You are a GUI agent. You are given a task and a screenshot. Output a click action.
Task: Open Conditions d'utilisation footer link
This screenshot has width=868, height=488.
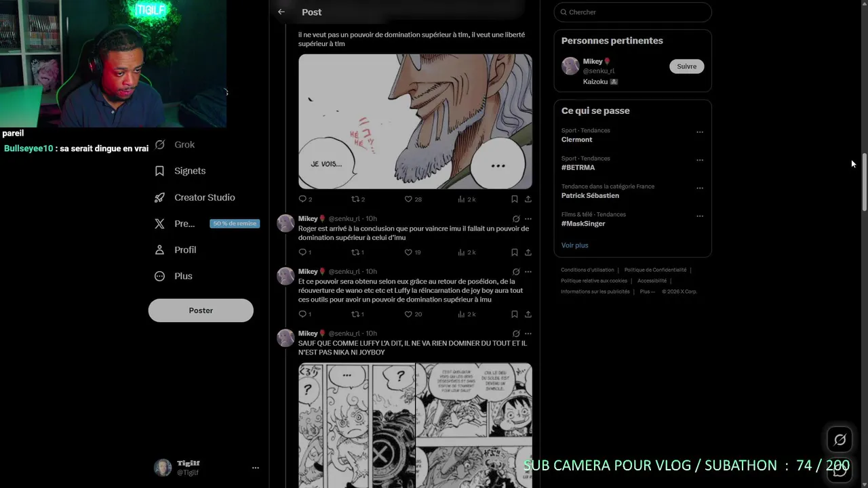tap(587, 270)
